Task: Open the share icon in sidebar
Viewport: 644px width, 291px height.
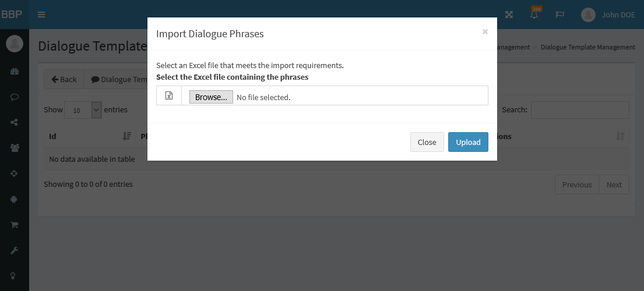Action: tap(15, 122)
